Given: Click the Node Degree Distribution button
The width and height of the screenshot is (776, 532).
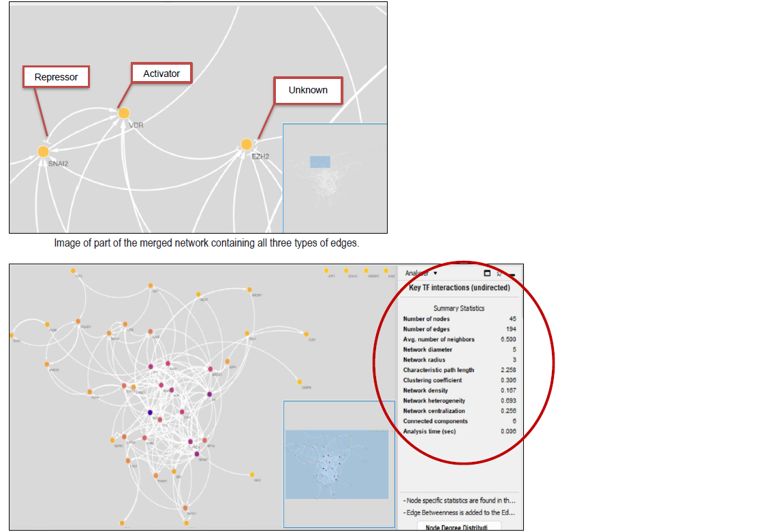Looking at the screenshot, I should (459, 527).
